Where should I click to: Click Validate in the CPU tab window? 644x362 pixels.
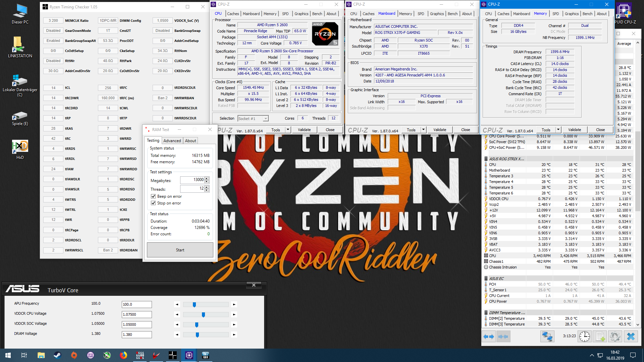(x=304, y=130)
